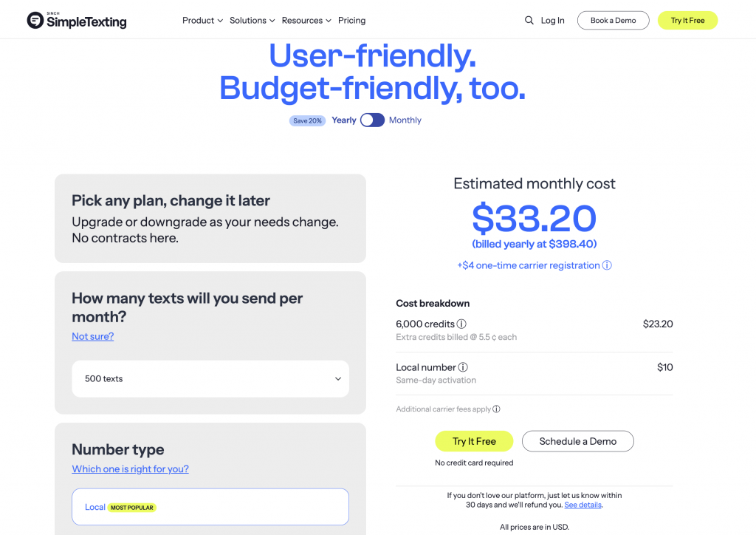Open the 500 texts dropdown
This screenshot has width=756, height=535.
[x=210, y=379]
